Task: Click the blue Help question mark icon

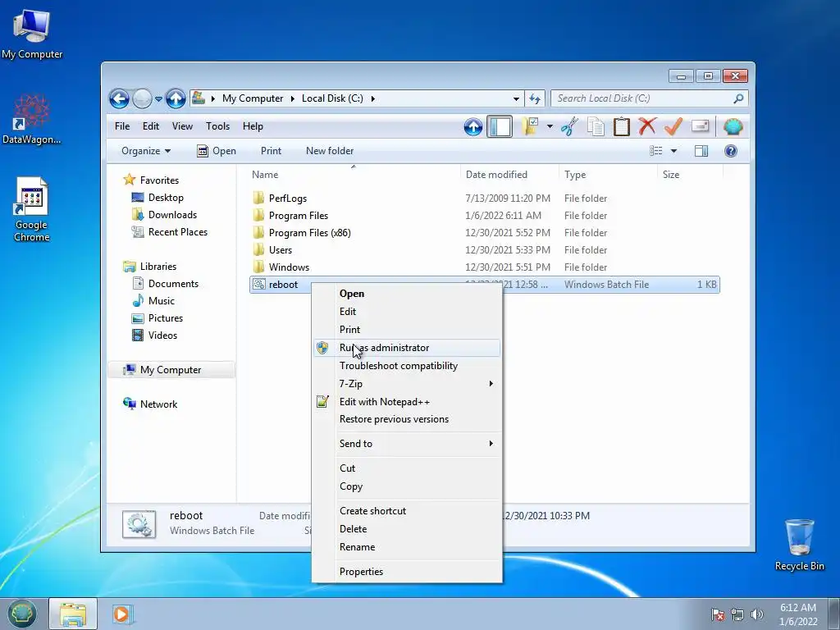Action: point(731,151)
